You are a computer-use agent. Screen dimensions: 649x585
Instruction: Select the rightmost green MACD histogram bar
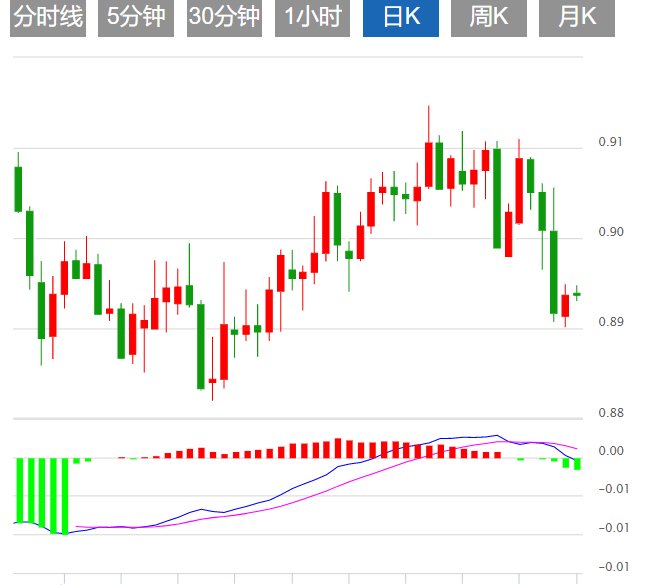pyautogui.click(x=577, y=464)
